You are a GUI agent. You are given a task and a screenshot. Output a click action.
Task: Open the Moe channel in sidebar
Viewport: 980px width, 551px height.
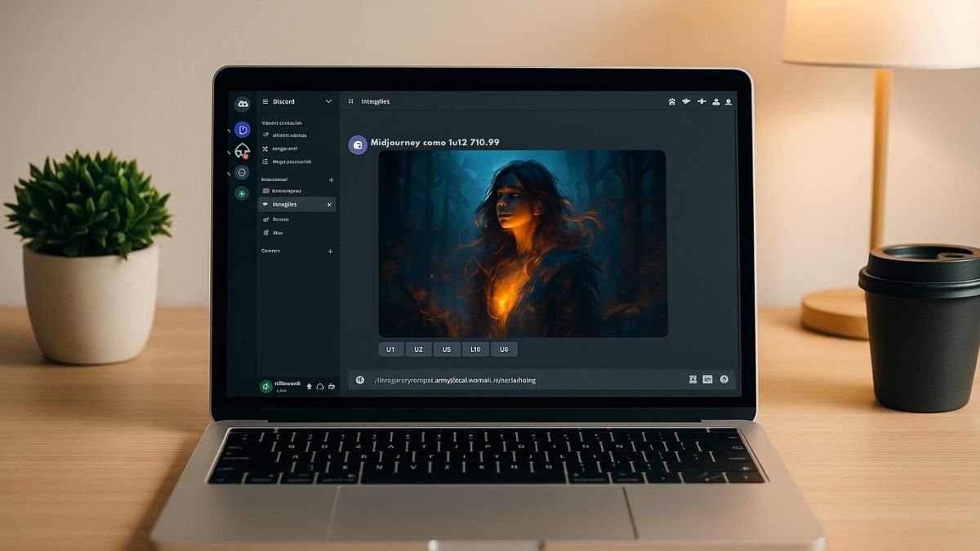(278, 233)
